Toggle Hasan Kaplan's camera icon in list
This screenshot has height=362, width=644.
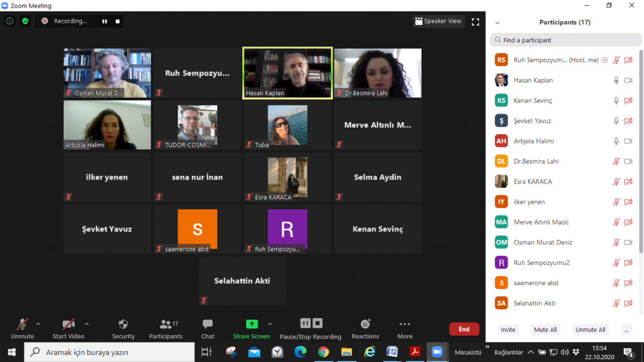click(x=628, y=80)
